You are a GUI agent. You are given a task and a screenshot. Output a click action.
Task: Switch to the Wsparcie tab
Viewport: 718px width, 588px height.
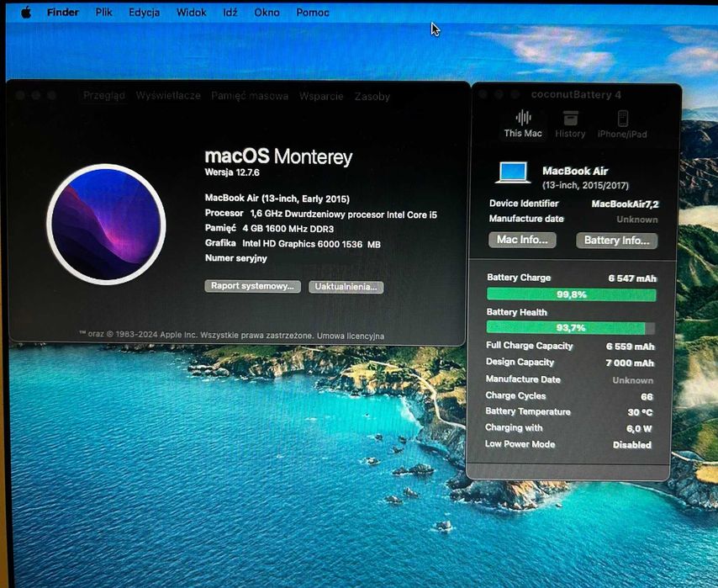[321, 96]
